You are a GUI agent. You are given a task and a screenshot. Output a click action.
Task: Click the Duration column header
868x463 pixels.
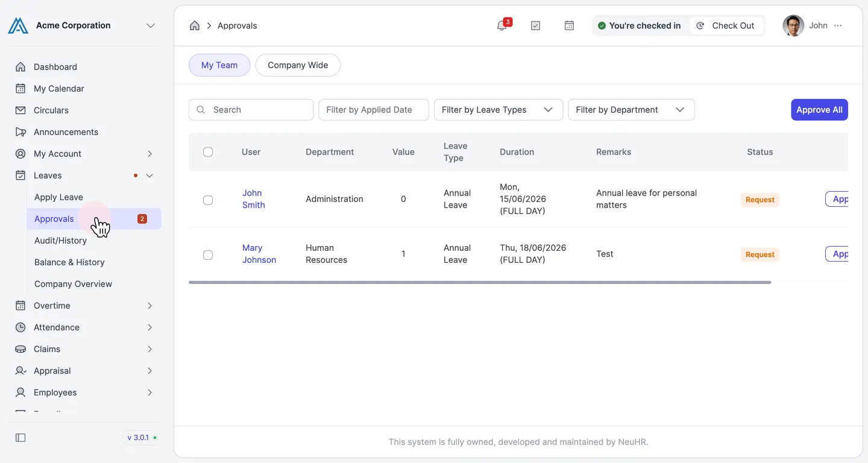coord(517,152)
